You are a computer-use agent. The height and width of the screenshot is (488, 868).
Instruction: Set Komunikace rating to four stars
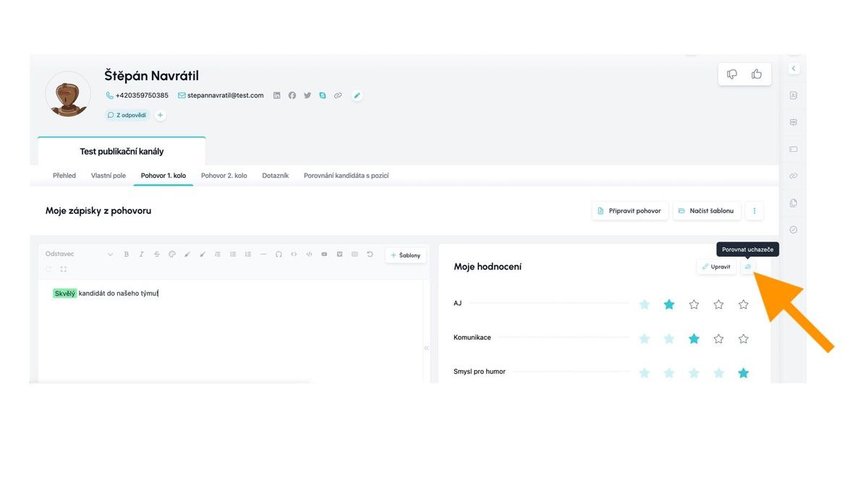point(718,338)
